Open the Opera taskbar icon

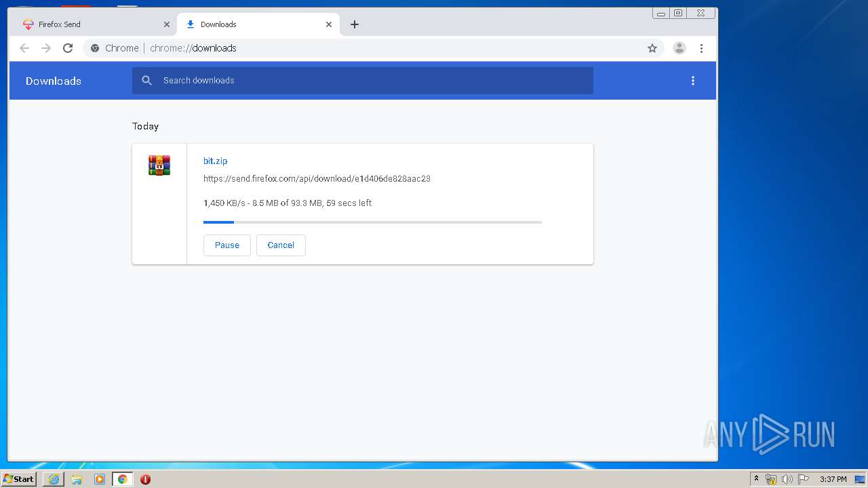(x=145, y=479)
